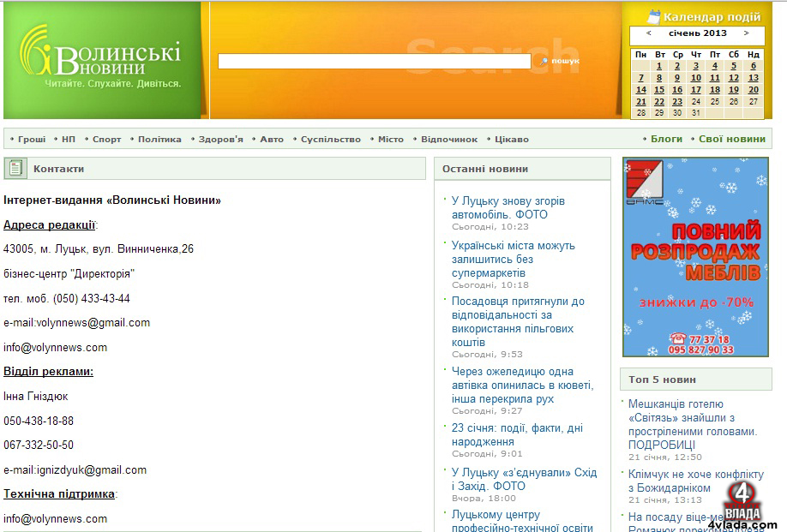The image size is (787, 532).
Task: Open the article У Луцьку знову згорів автомобіль
Action: click(508, 207)
